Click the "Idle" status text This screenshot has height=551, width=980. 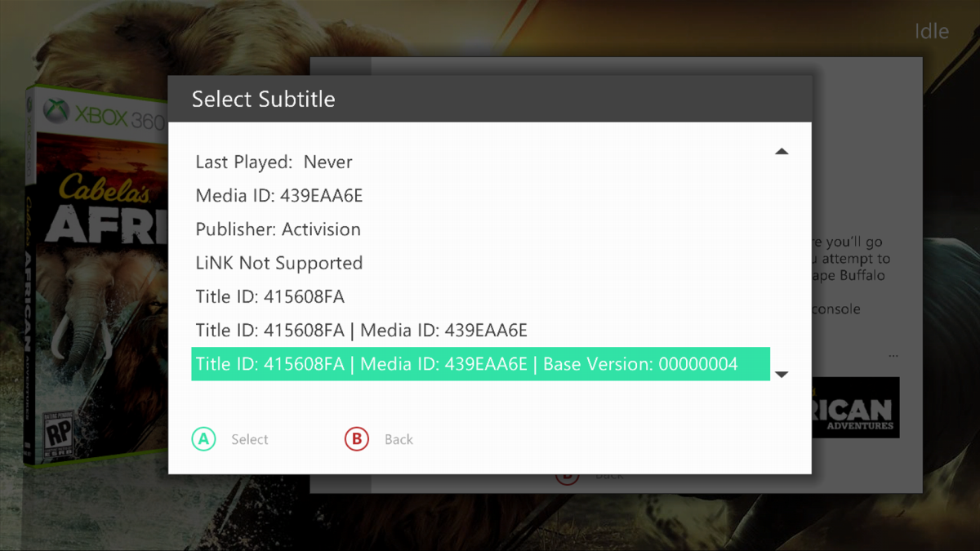[x=931, y=32]
